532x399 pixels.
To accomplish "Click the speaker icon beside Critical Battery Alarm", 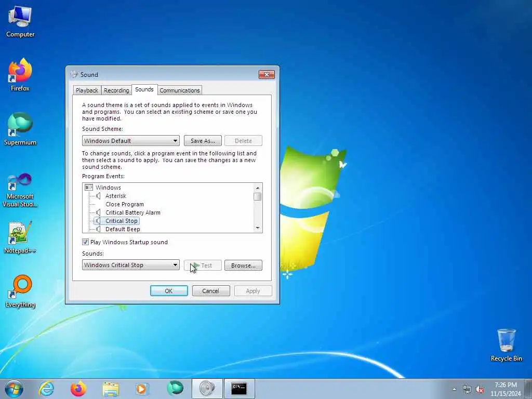I will pyautogui.click(x=98, y=212).
